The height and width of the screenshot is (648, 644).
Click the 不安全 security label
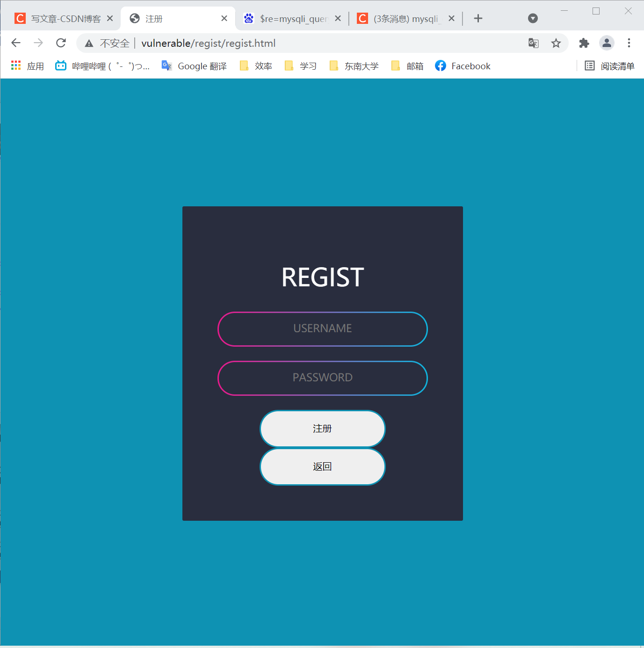click(115, 44)
